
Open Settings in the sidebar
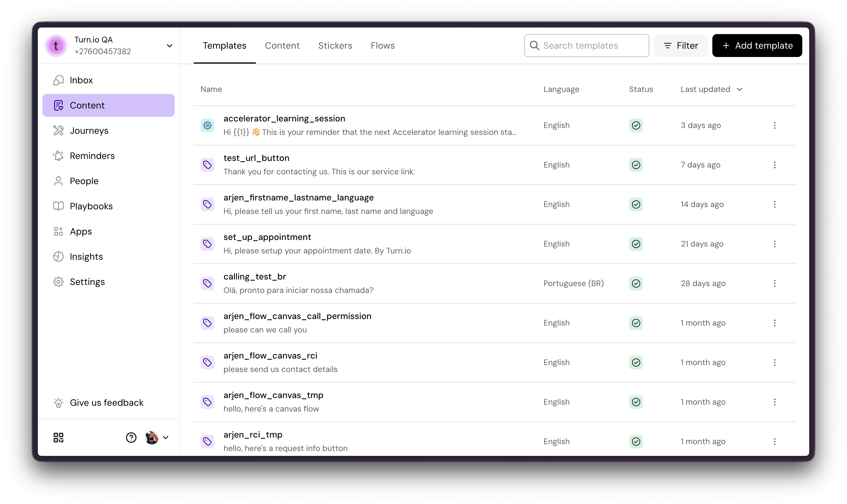[108, 282]
